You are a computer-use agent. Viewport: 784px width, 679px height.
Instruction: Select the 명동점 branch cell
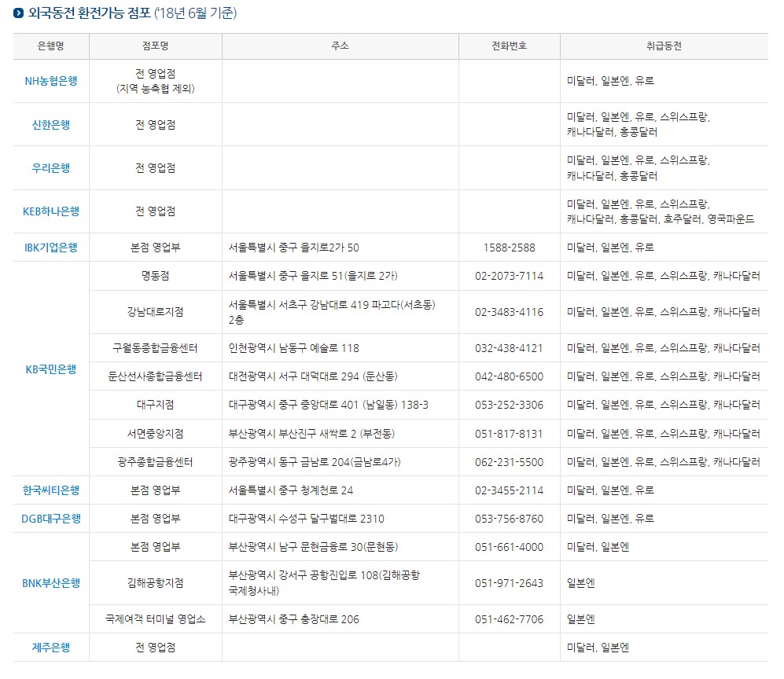point(156,276)
